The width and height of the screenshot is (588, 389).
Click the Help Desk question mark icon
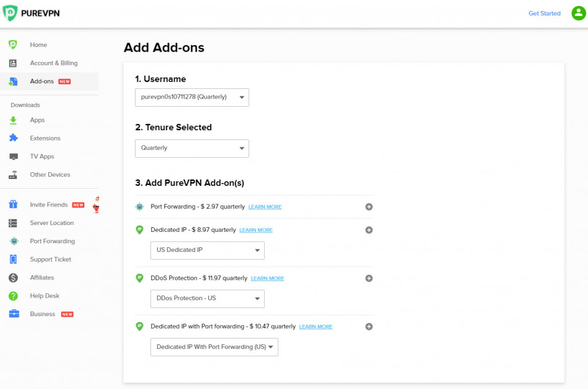[13, 296]
